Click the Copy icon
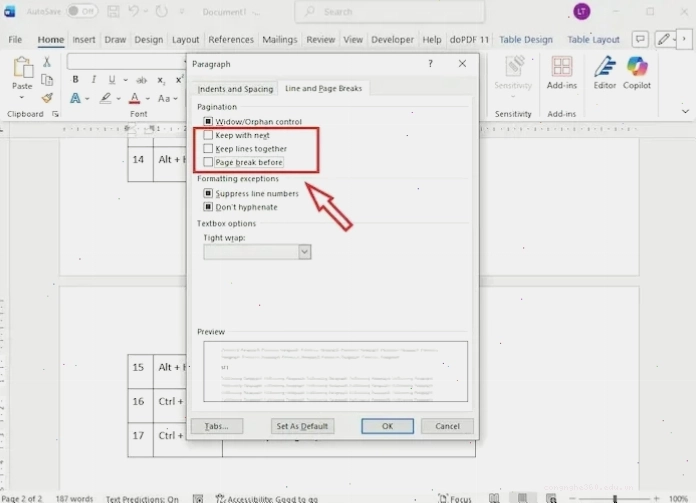 click(47, 79)
